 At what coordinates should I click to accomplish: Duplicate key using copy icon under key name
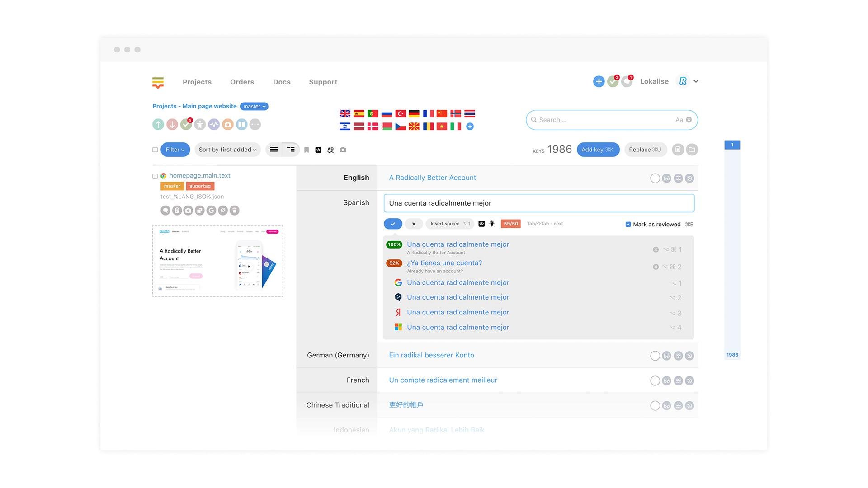[x=200, y=210]
